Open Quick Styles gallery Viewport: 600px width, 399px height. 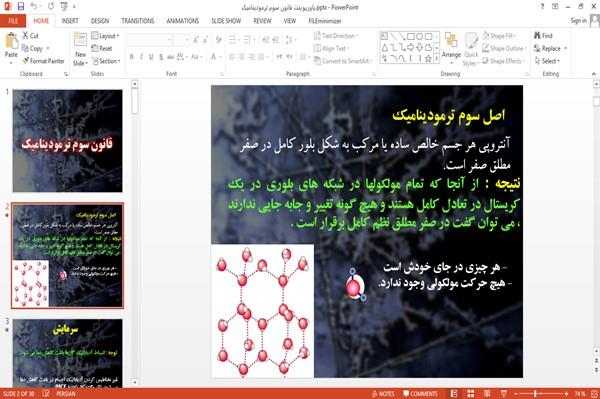click(x=471, y=49)
